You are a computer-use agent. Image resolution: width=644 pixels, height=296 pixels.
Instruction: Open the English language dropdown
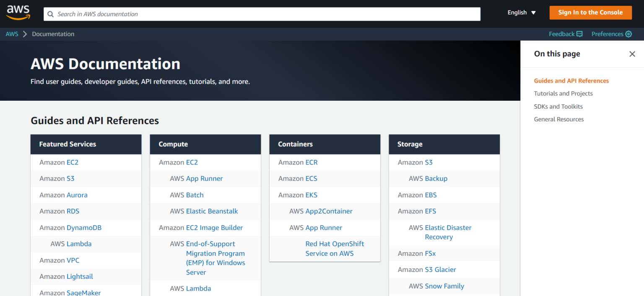[x=522, y=13]
